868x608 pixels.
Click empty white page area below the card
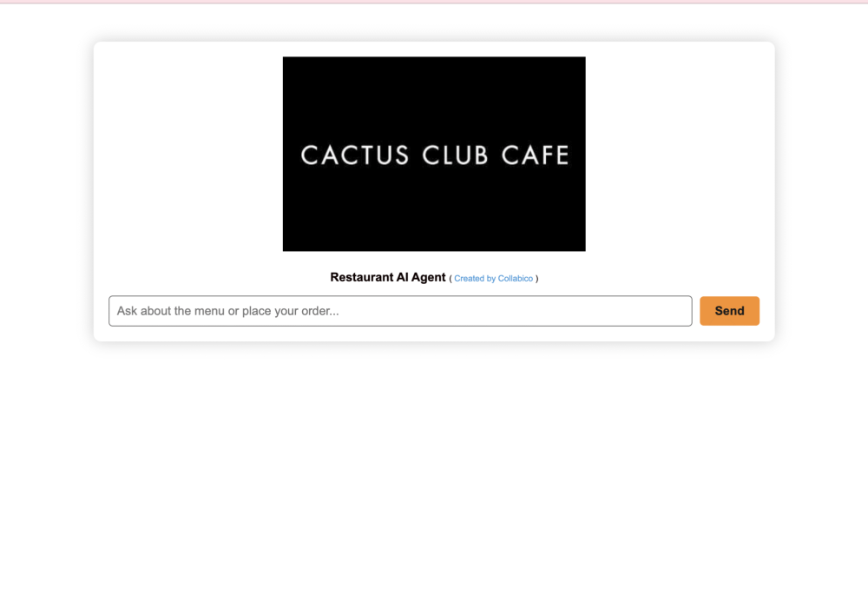[434, 478]
